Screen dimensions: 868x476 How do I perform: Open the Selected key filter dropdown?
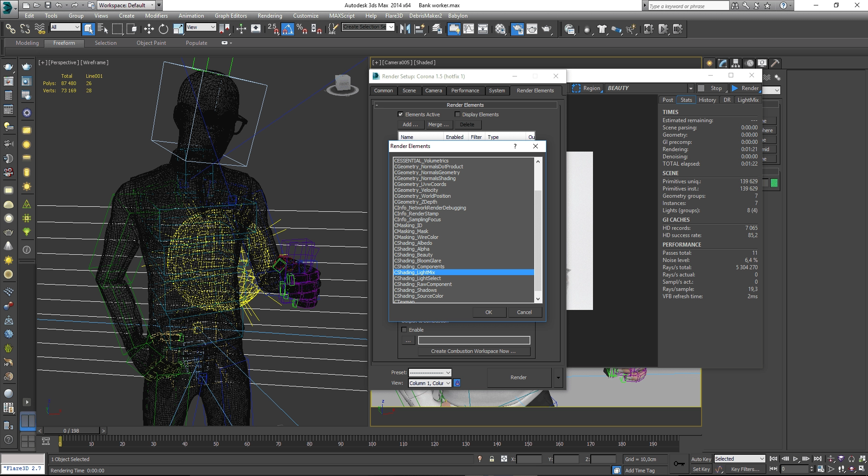coord(740,459)
